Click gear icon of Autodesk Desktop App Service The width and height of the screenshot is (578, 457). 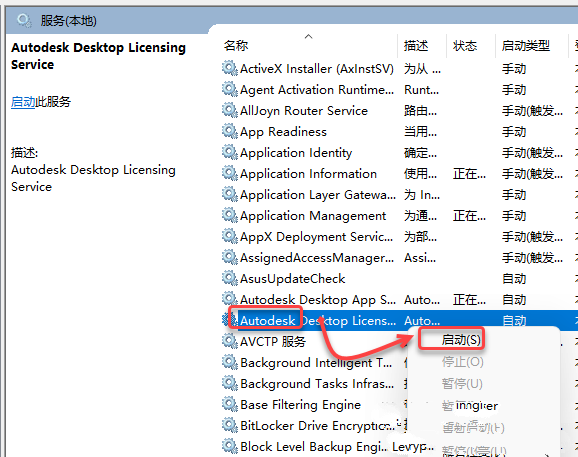229,299
